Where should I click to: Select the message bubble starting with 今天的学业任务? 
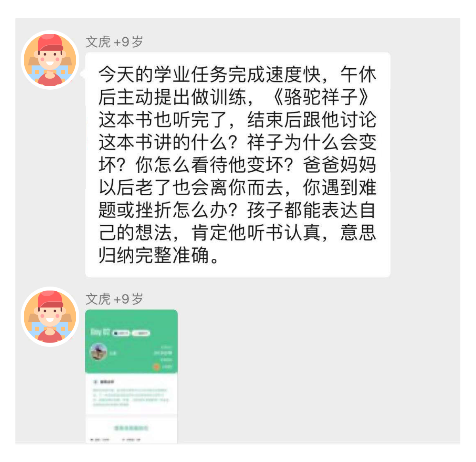[x=238, y=165]
